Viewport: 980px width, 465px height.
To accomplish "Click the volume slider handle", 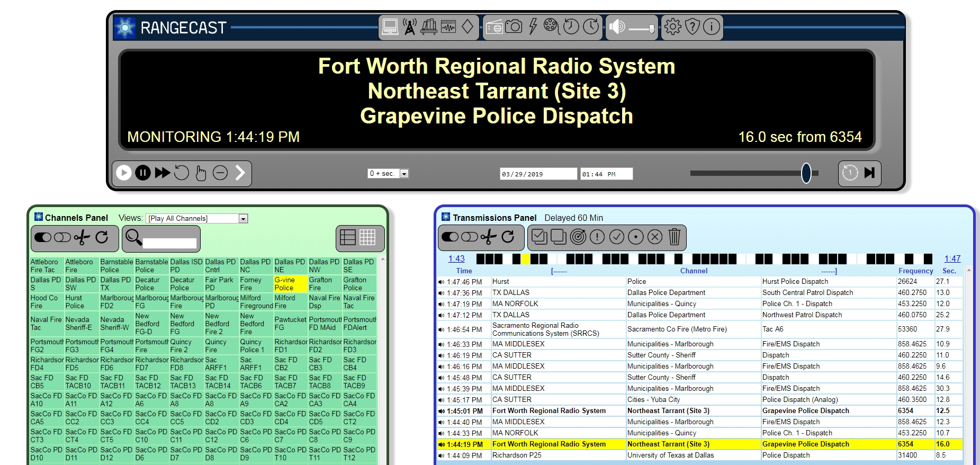I will click(651, 28).
